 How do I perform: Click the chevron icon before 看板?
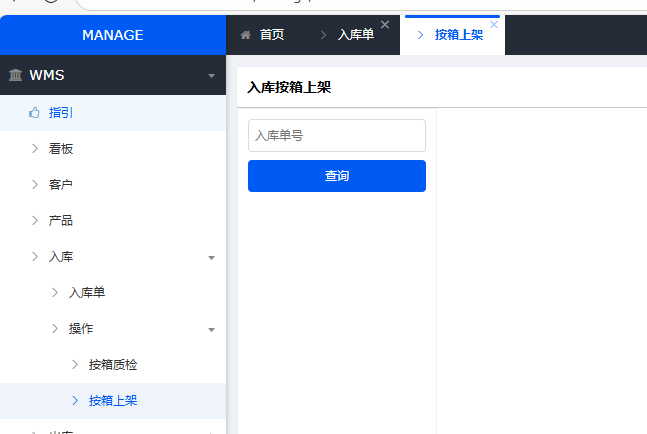[x=35, y=149]
